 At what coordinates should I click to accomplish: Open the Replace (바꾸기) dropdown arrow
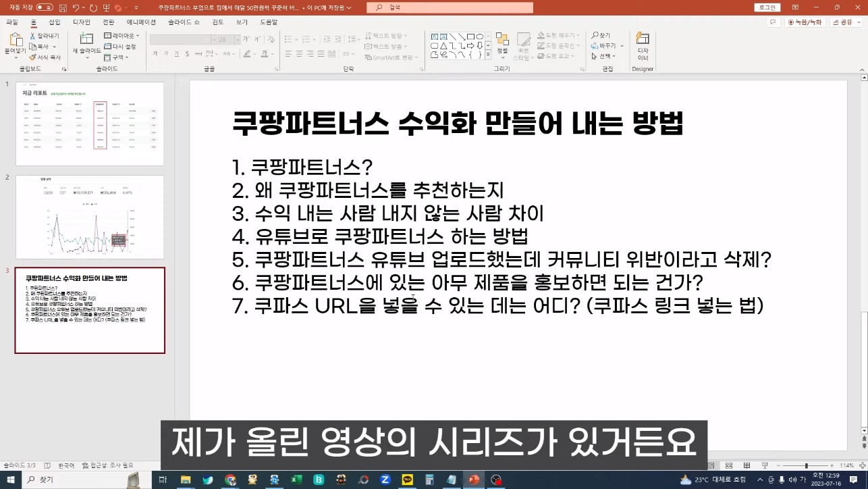point(621,46)
